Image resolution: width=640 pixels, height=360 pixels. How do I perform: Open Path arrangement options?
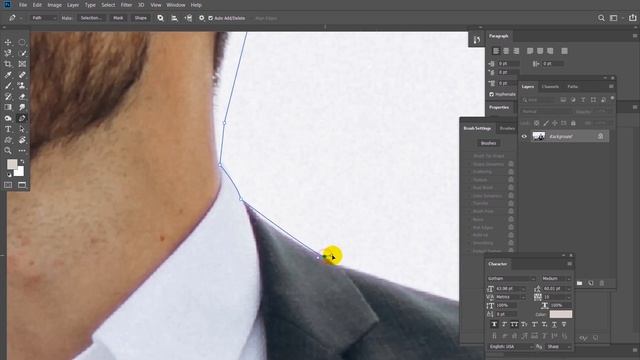coord(188,18)
